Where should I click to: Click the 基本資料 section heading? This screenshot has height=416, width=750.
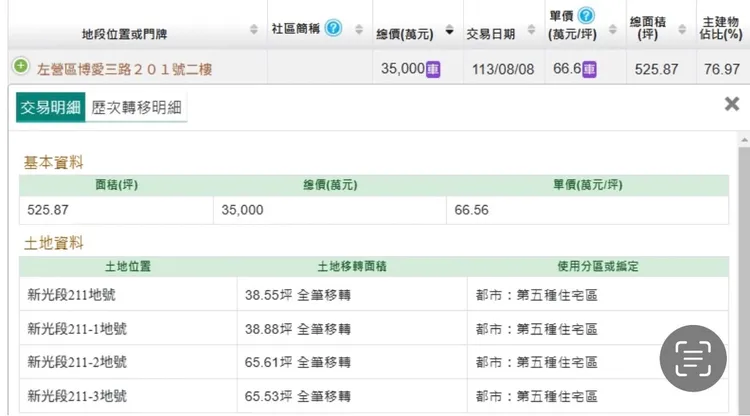(x=54, y=163)
